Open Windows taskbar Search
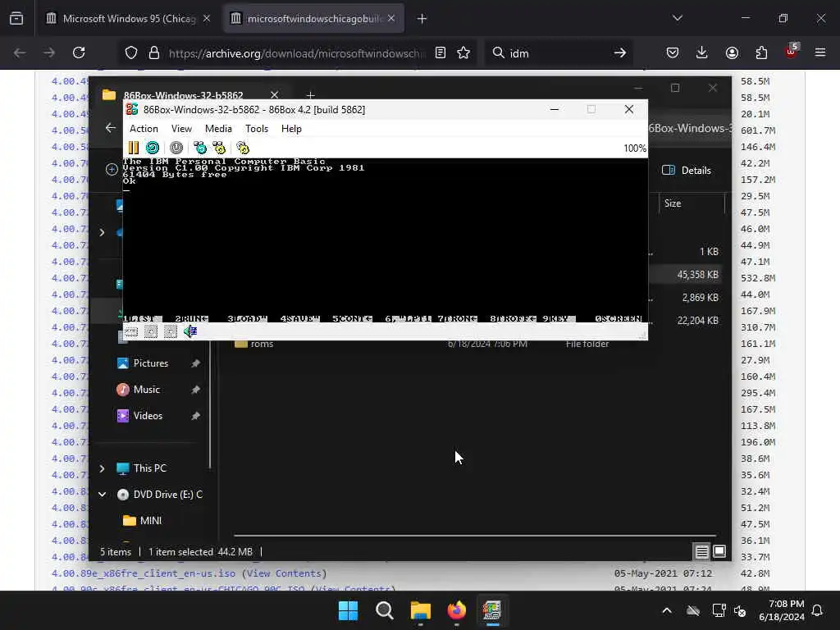The height and width of the screenshot is (630, 840). click(x=384, y=610)
